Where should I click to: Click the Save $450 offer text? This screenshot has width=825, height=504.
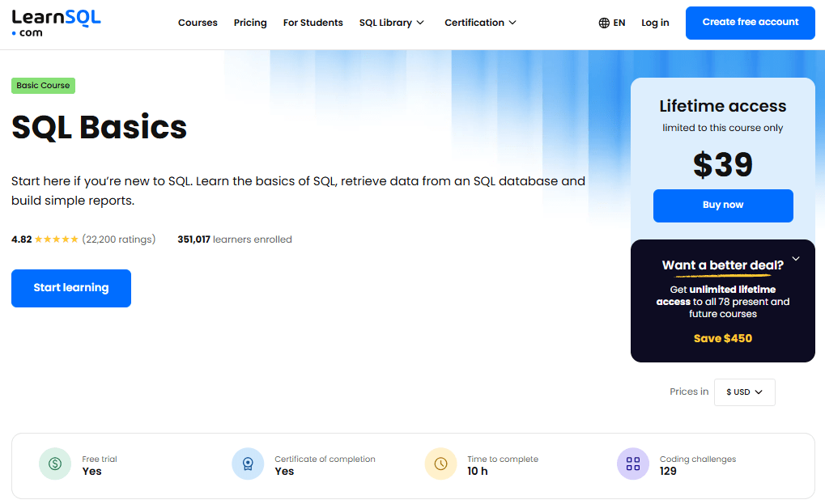point(723,338)
